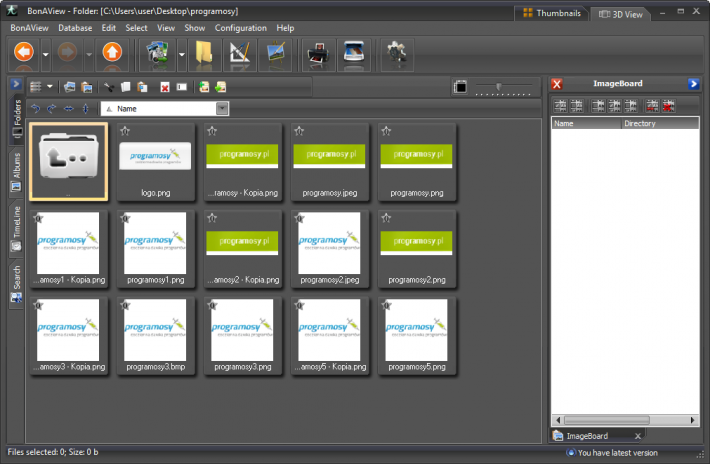
Task: Rename file using the text box icon
Action: (182, 87)
